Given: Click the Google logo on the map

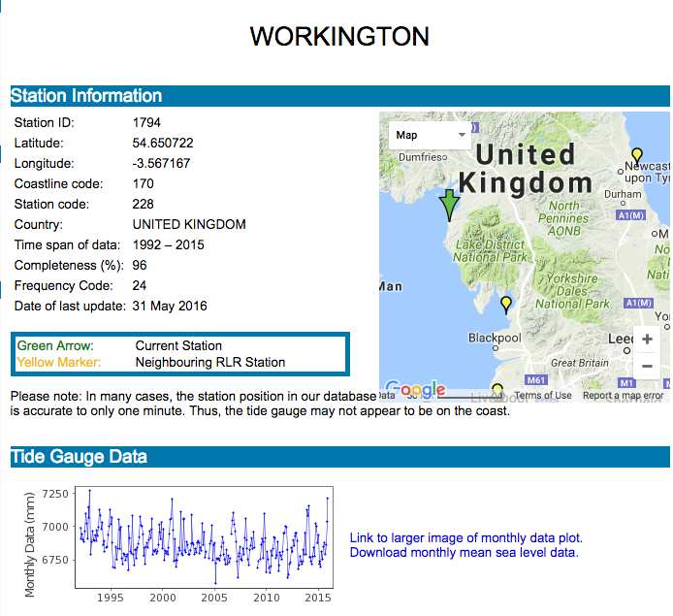Looking at the screenshot, I should 415,389.
